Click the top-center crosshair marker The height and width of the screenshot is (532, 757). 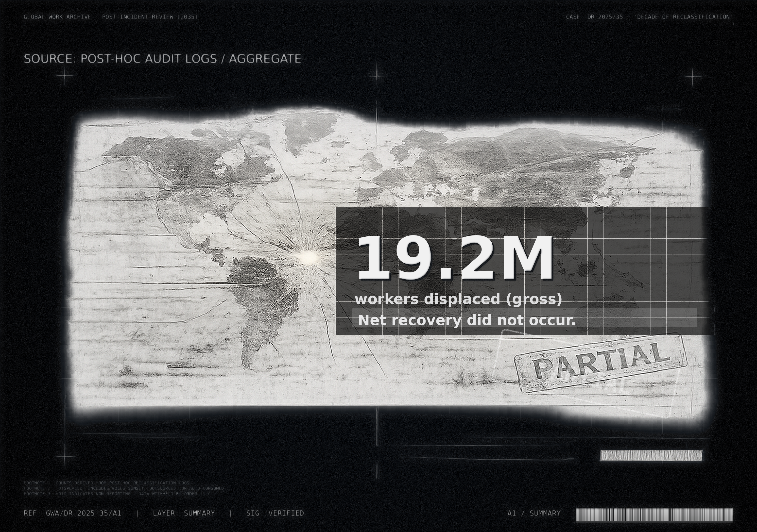(x=377, y=76)
